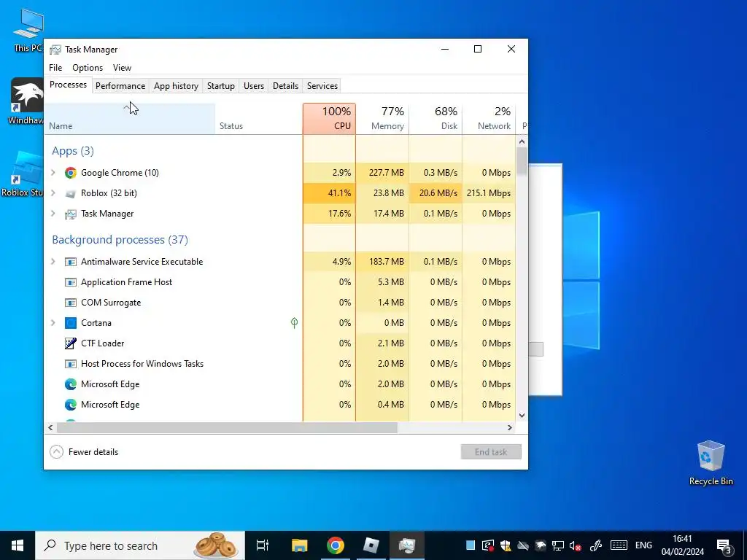747x560 pixels.
Task: Expand the Task Manager process group
Action: (53, 214)
